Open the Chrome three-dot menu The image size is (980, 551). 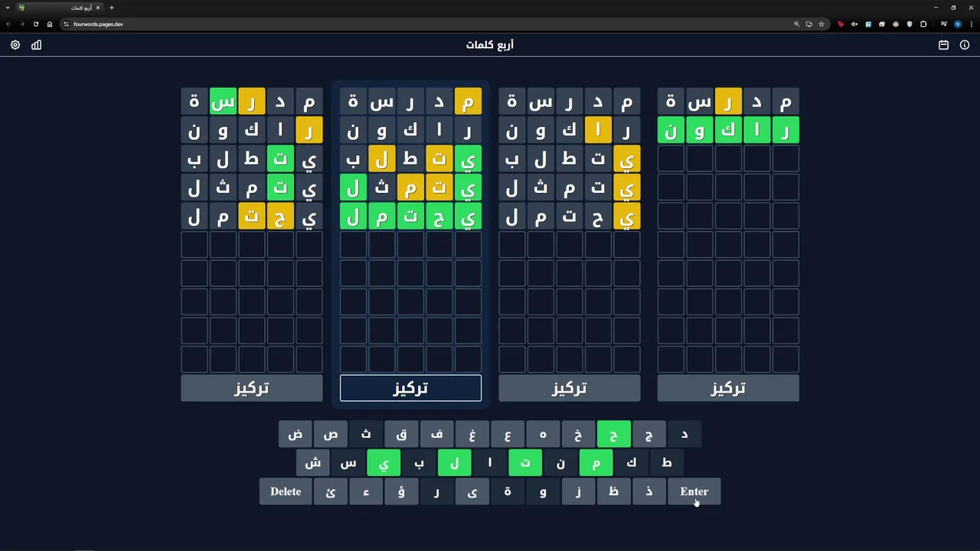pos(971,24)
